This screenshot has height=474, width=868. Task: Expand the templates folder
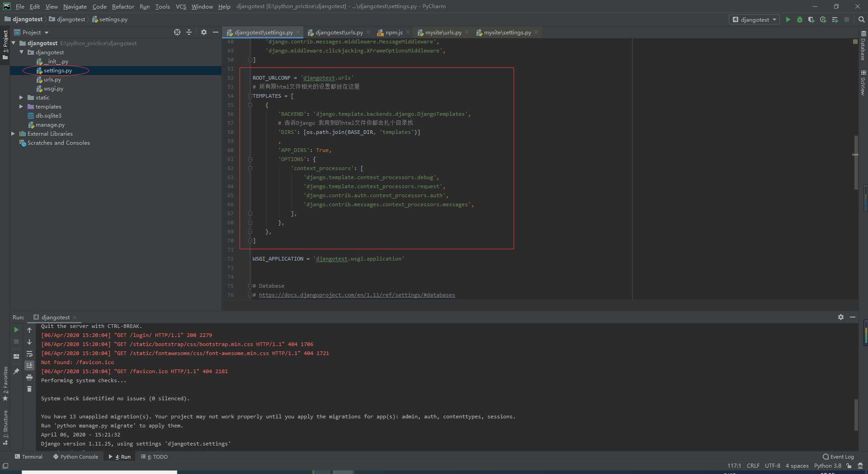21,106
